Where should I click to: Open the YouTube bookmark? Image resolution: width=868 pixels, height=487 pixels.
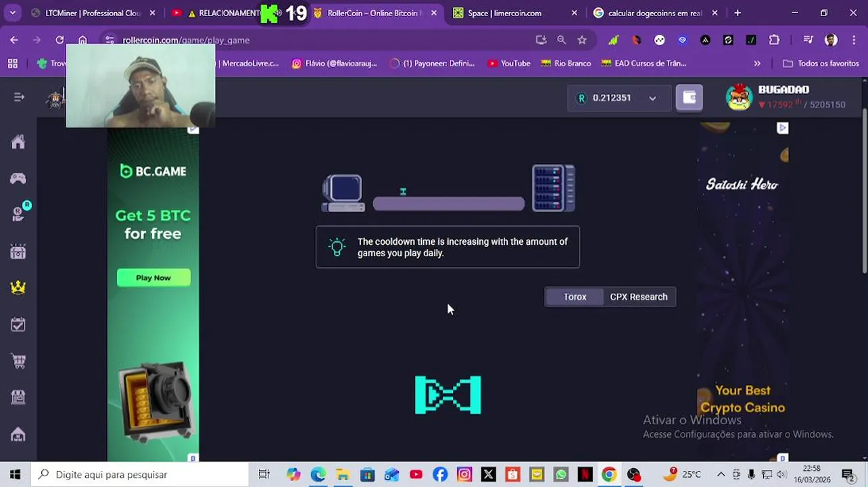509,63
